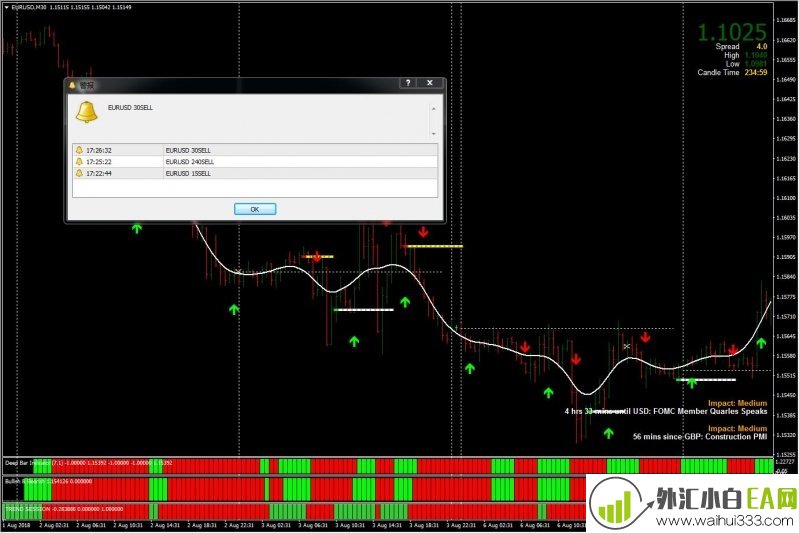Viewport: 799px width, 533px height.
Task: Click the GBP Construction PMI news line
Action: 700,437
